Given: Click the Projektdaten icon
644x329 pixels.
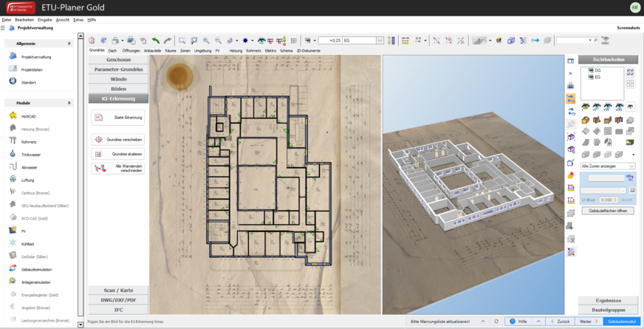Looking at the screenshot, I should (x=13, y=69).
